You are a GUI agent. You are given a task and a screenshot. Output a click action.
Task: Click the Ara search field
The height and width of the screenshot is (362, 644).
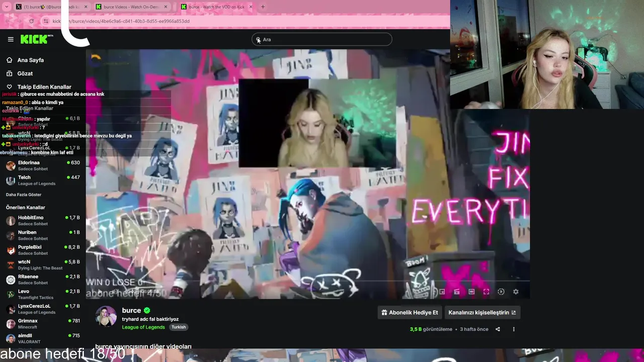pyautogui.click(x=322, y=39)
